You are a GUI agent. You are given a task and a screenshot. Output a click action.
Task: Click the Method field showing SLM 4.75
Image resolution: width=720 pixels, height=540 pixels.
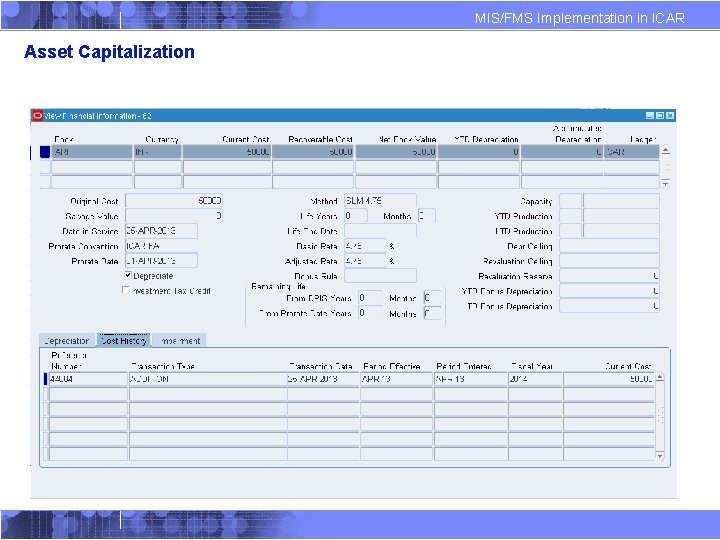pyautogui.click(x=381, y=201)
